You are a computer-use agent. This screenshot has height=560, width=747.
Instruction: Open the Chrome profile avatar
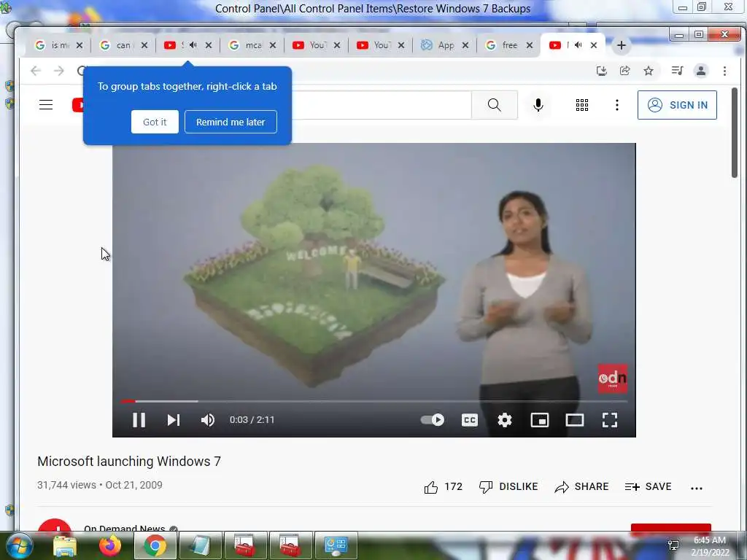pyautogui.click(x=701, y=71)
